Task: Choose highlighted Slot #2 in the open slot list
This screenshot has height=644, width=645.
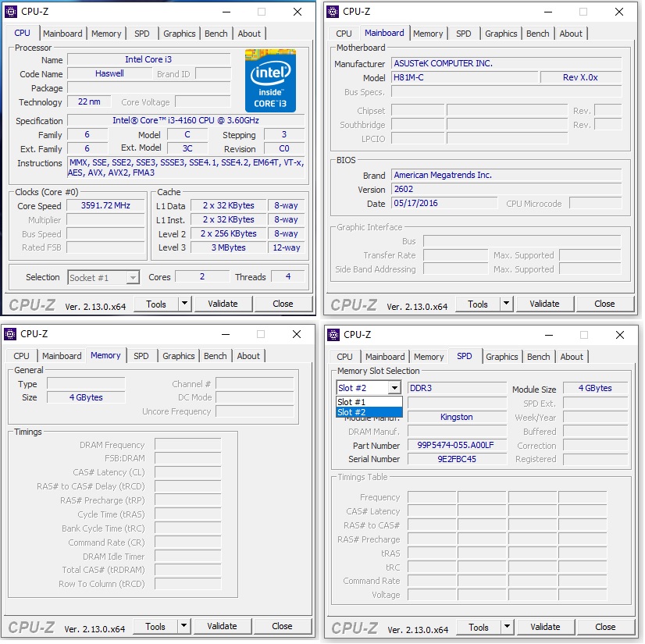Action: tap(369, 412)
